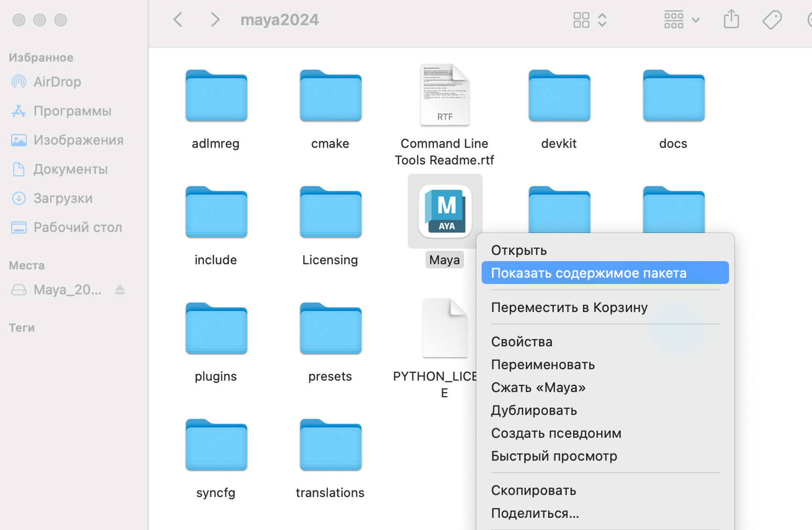
Task: Open the translations folder
Action: click(x=330, y=445)
